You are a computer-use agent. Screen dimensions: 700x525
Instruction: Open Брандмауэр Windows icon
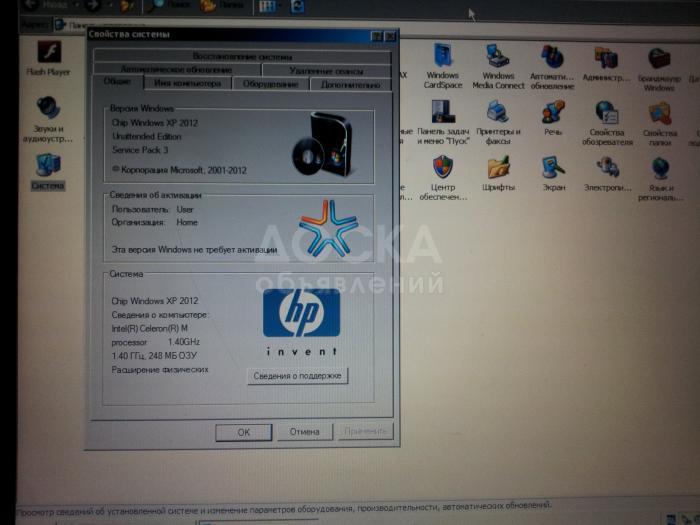(x=659, y=69)
